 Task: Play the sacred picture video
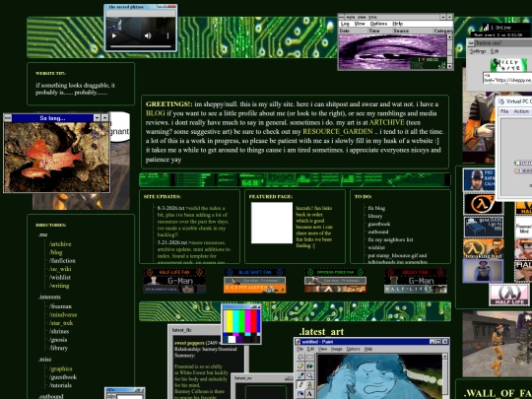tap(114, 35)
